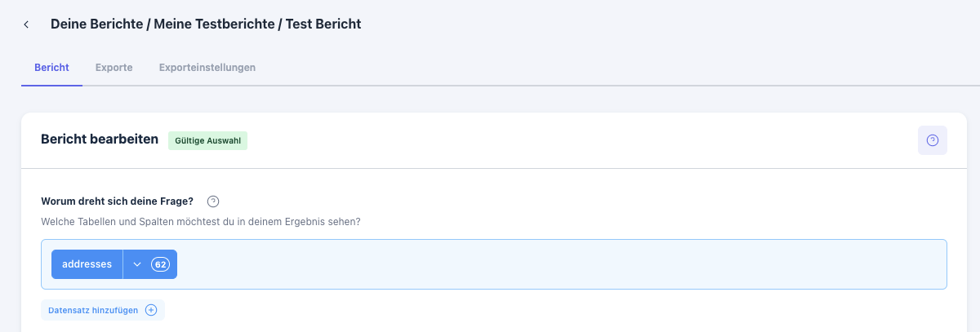Click the plus icon in Datensatz hinzufügen

coord(150,310)
